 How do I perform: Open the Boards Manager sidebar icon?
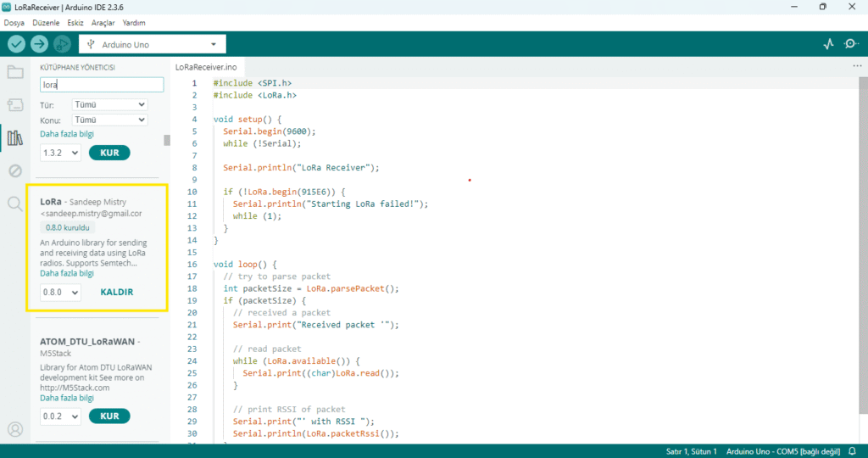(14, 104)
